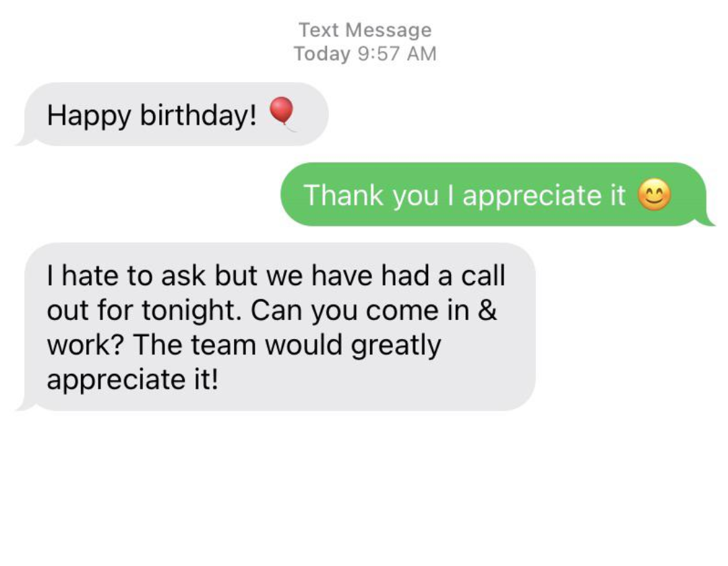Click the ampersand symbol in the gray message

pyautogui.click(x=487, y=310)
